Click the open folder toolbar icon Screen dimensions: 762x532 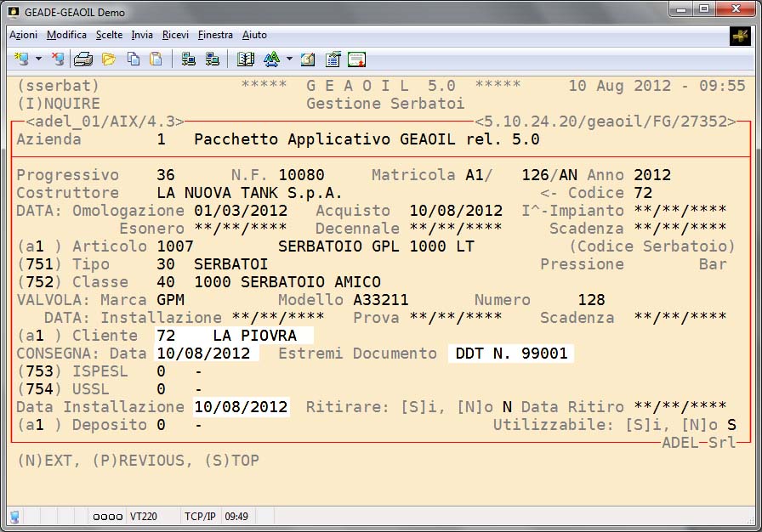coord(109,59)
